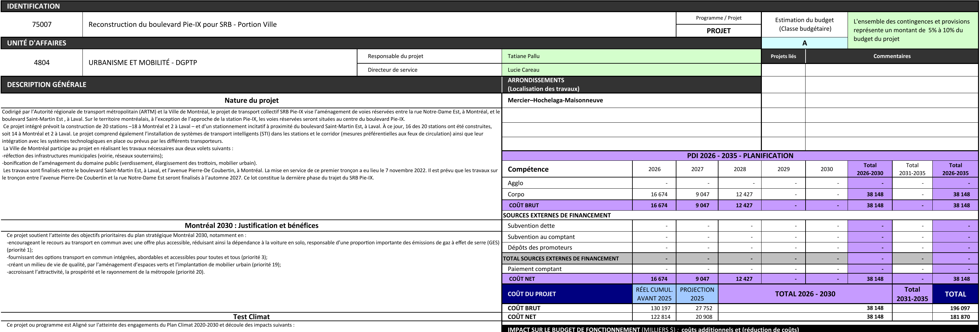Click the green contingencies and provisions note

[x=912, y=30]
